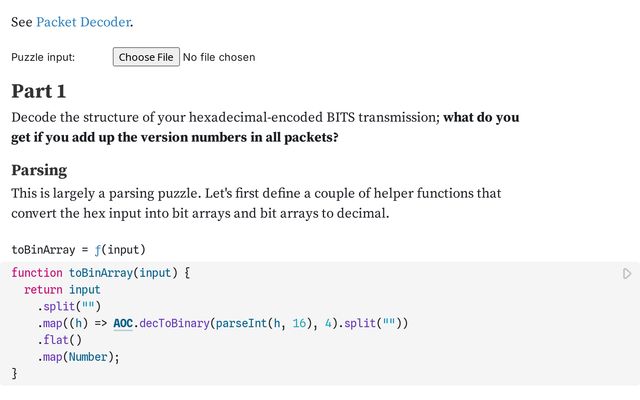The image size is (640, 400).
Task: Click the Choose File button
Action: (146, 57)
